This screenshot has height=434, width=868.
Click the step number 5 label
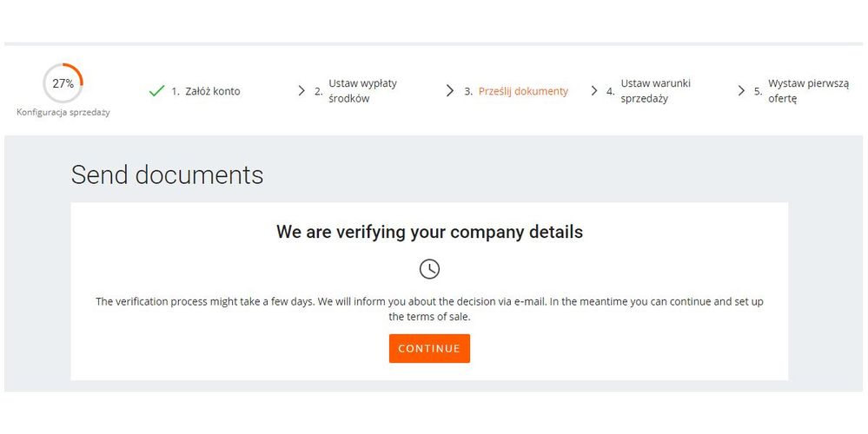coord(758,91)
